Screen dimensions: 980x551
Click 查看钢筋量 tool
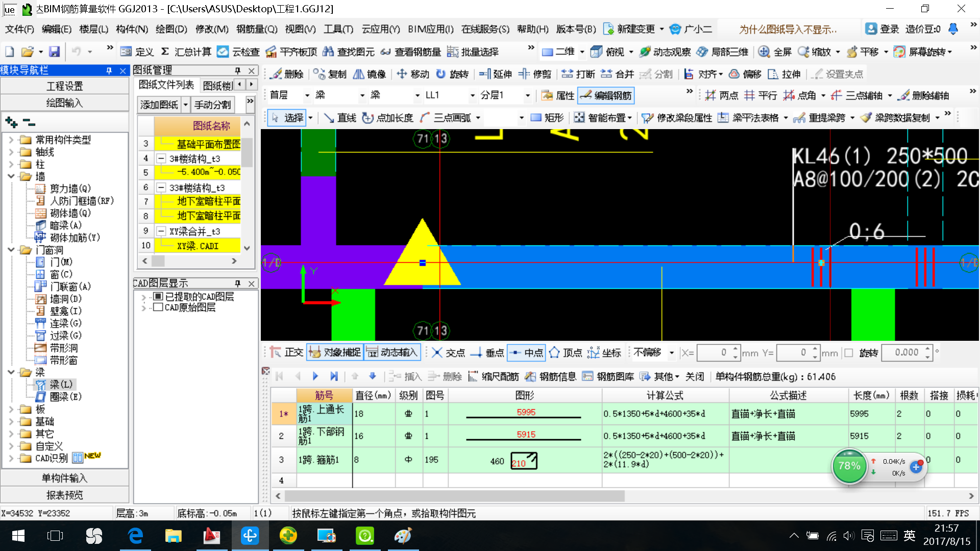pos(411,52)
